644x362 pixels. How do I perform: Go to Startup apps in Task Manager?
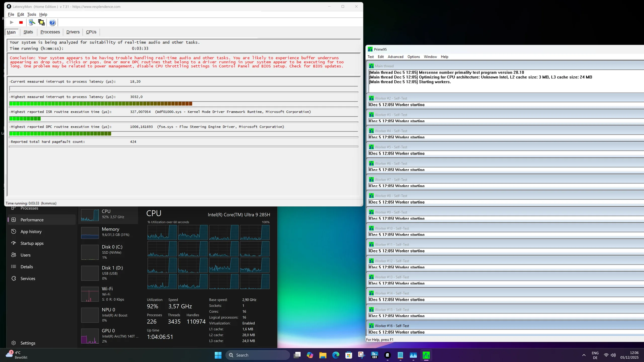[x=32, y=243]
